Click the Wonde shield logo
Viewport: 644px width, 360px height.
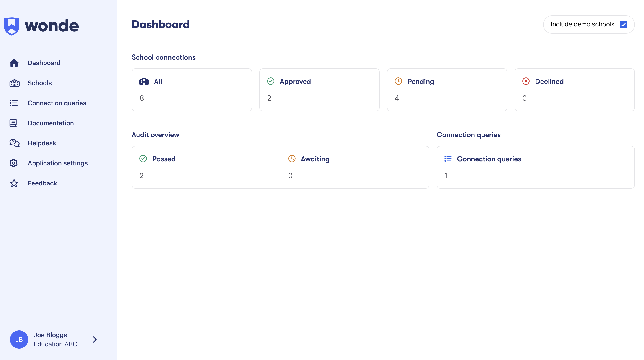pos(11,26)
